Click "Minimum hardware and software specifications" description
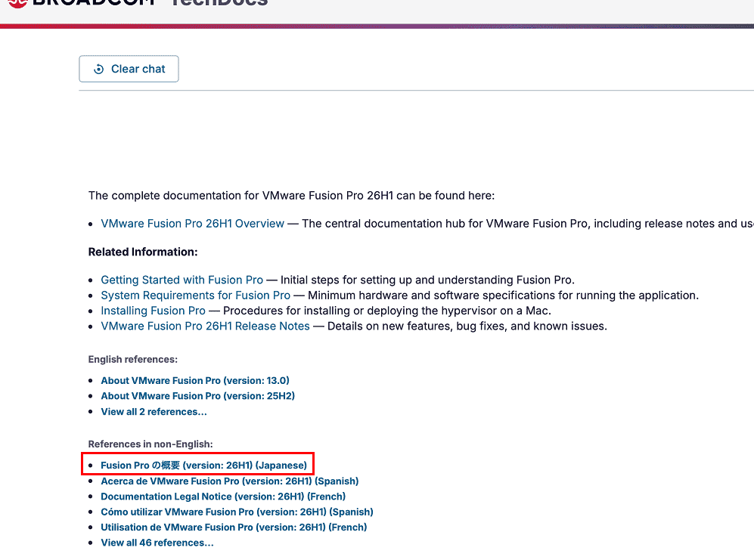Screen dimensions: 754x560 504,295
